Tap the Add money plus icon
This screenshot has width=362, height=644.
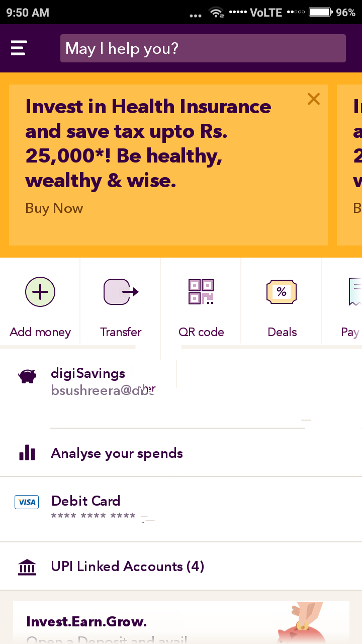tap(40, 292)
